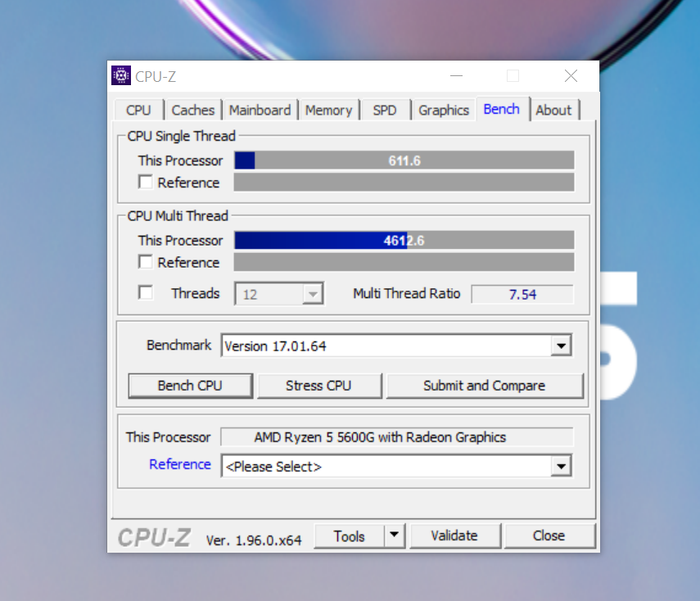Image resolution: width=700 pixels, height=601 pixels.
Task: Minimize the CPU-Z window
Action: click(456, 76)
